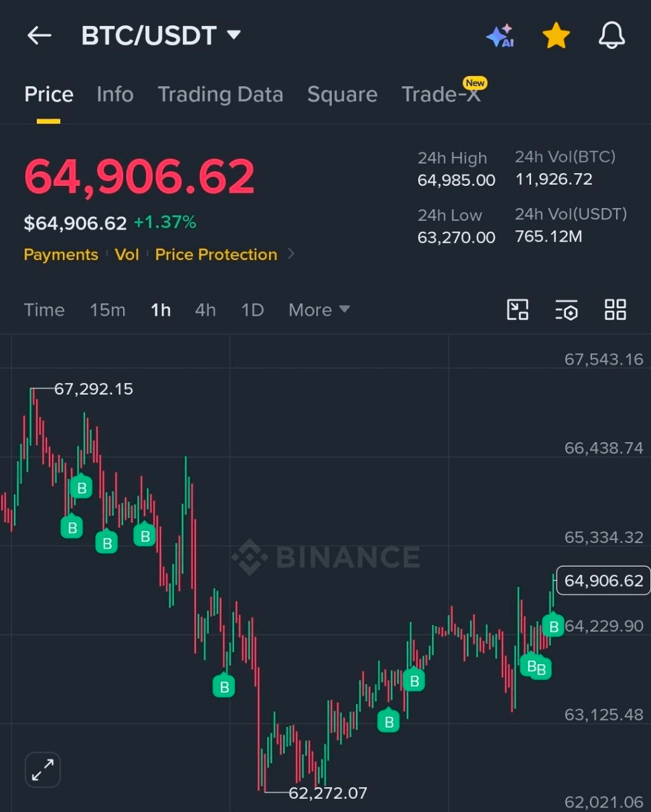Click the 24h High value 64,985.00
This screenshot has height=812, width=651.
pyautogui.click(x=456, y=180)
